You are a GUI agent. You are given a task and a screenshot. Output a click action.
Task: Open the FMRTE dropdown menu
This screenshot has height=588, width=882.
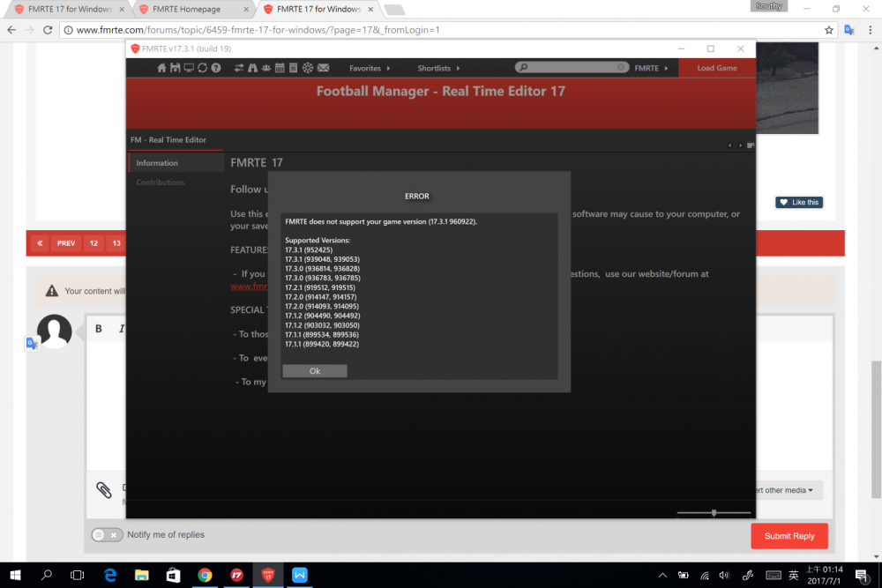(652, 68)
